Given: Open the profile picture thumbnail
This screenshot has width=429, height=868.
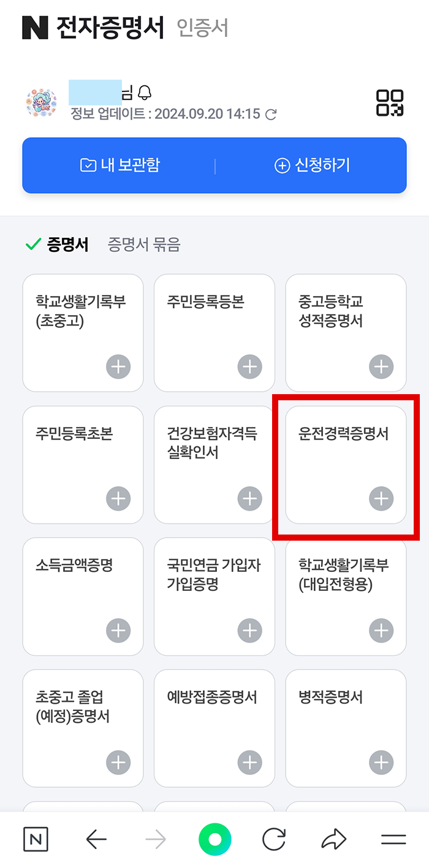Looking at the screenshot, I should [40, 102].
